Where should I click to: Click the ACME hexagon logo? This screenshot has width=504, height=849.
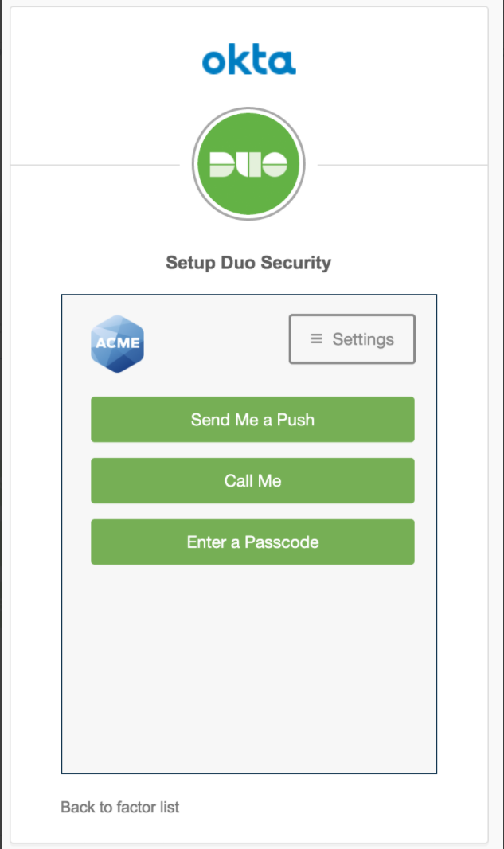click(x=118, y=344)
